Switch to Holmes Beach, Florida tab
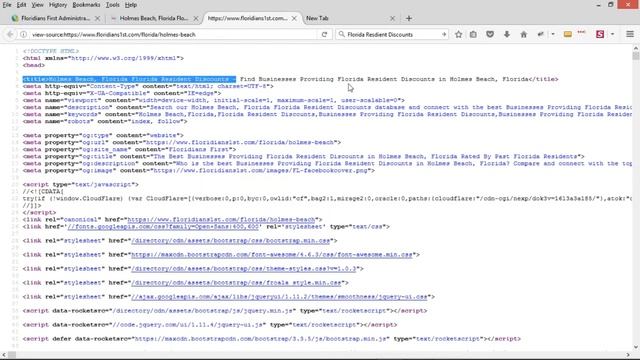Viewport: 640px width, 360px height. click(x=153, y=18)
